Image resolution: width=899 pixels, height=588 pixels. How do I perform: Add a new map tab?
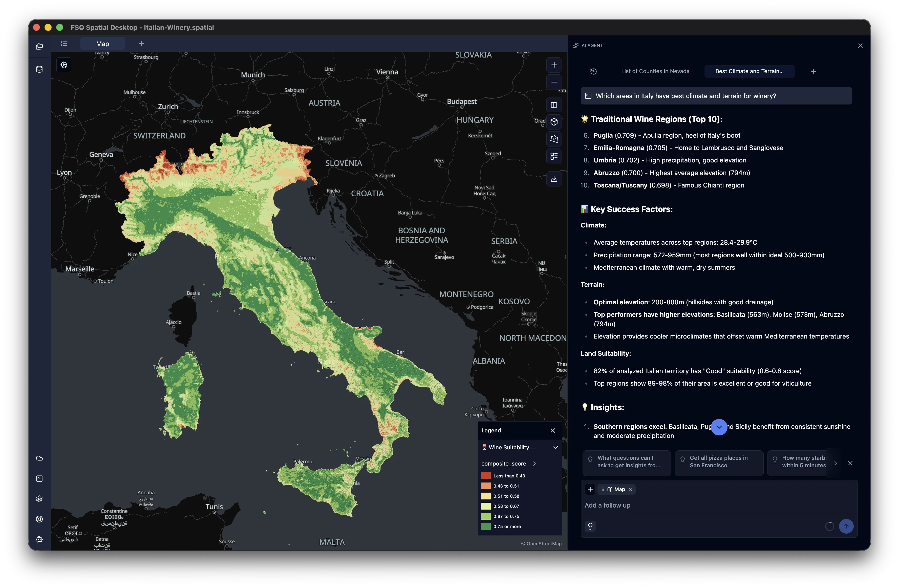click(x=141, y=44)
